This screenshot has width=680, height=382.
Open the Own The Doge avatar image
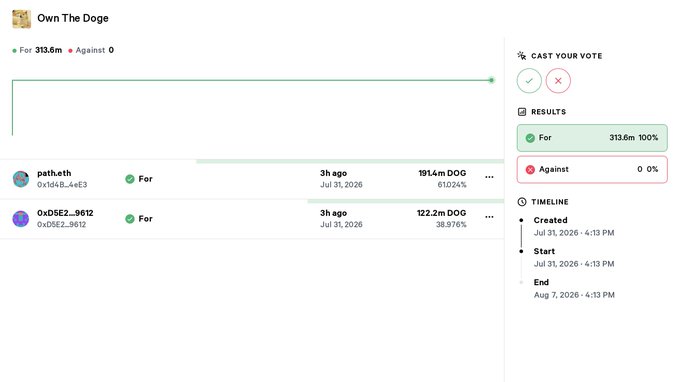pos(21,19)
